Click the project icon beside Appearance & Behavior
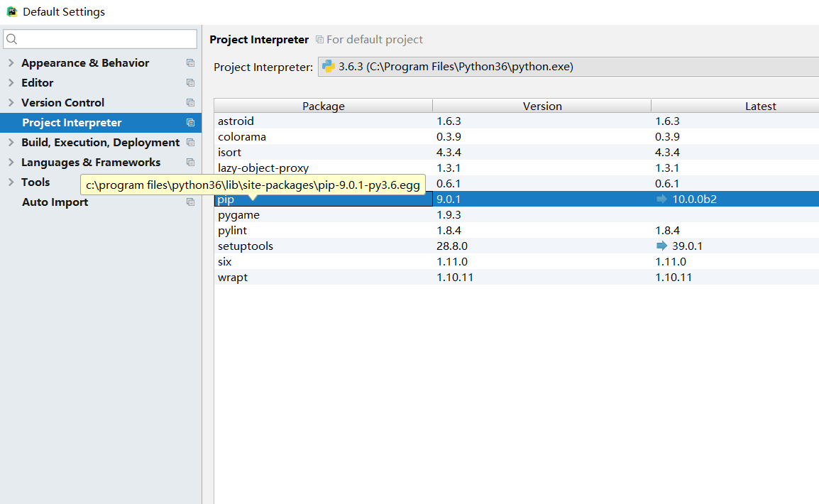The image size is (819, 504). (x=190, y=63)
